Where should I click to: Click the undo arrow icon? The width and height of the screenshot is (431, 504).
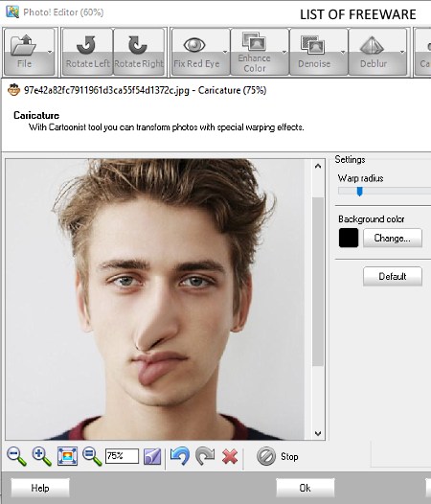pyautogui.click(x=179, y=456)
